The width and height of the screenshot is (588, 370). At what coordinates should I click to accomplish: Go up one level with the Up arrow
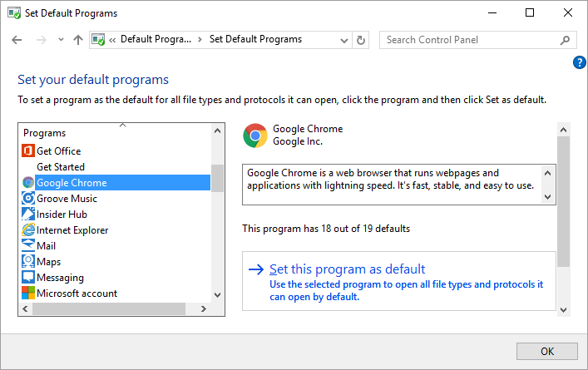point(78,40)
